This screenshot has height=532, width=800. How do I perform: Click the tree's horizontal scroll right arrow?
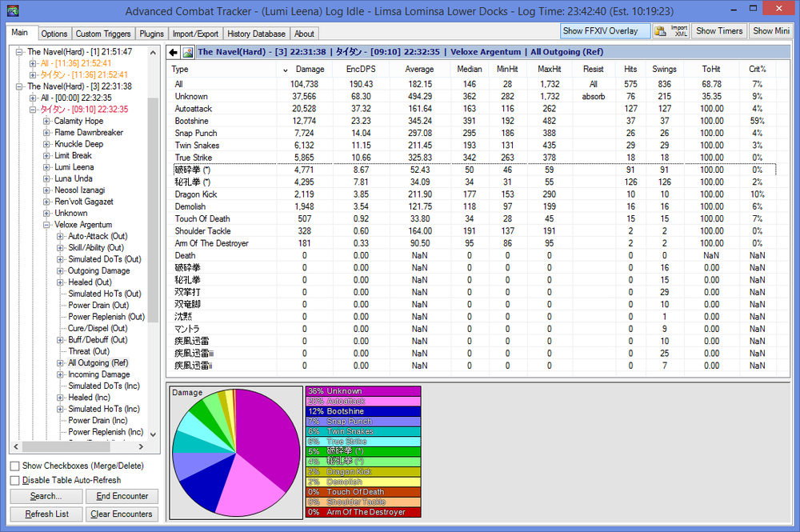coord(142,447)
